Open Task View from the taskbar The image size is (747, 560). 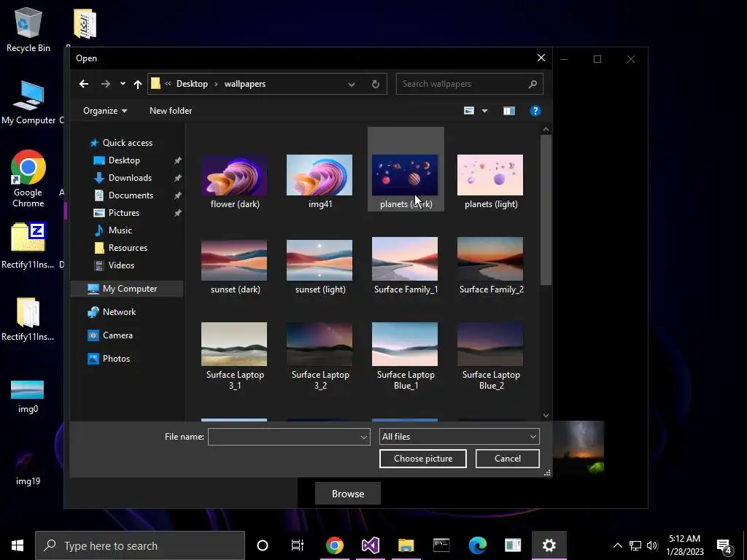click(x=298, y=545)
